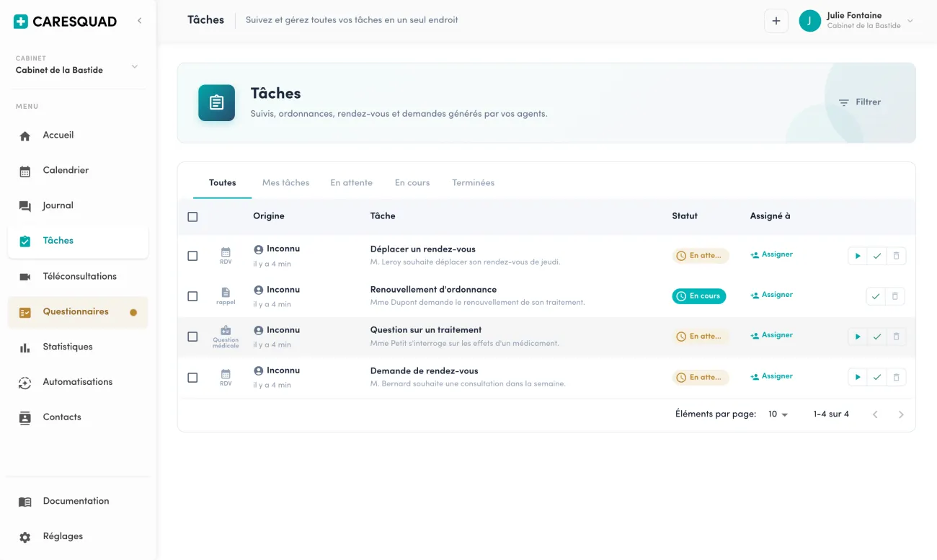This screenshot has height=560, width=937.
Task: Click the Origine column header
Action: (268, 216)
